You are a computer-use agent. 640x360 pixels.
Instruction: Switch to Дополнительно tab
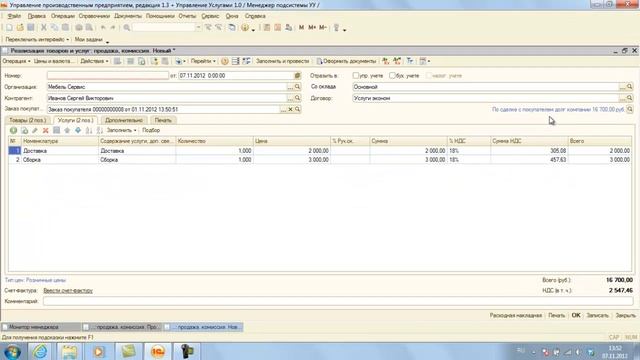pos(124,120)
